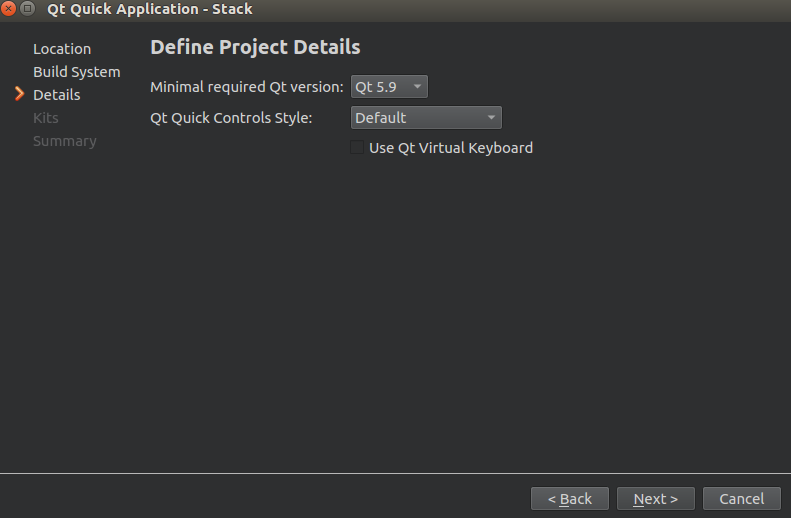Select the Build System step in sidebar
This screenshot has height=518, width=791.
coord(77,72)
